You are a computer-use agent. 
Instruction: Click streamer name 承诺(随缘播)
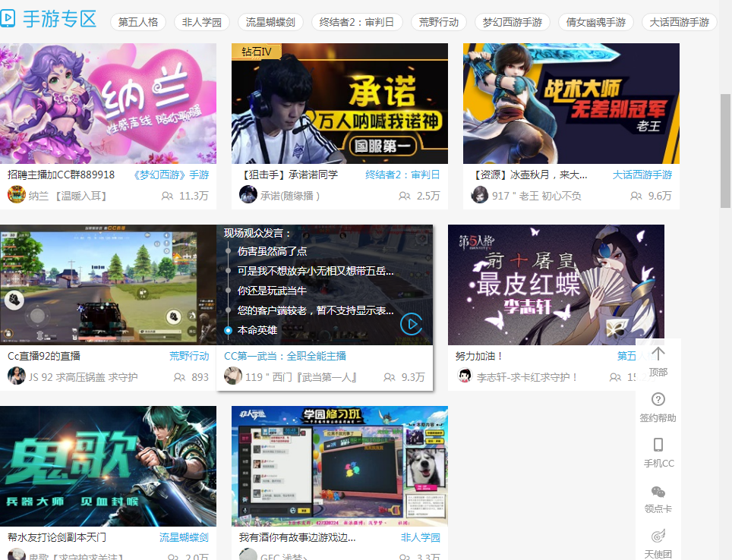[x=290, y=196]
